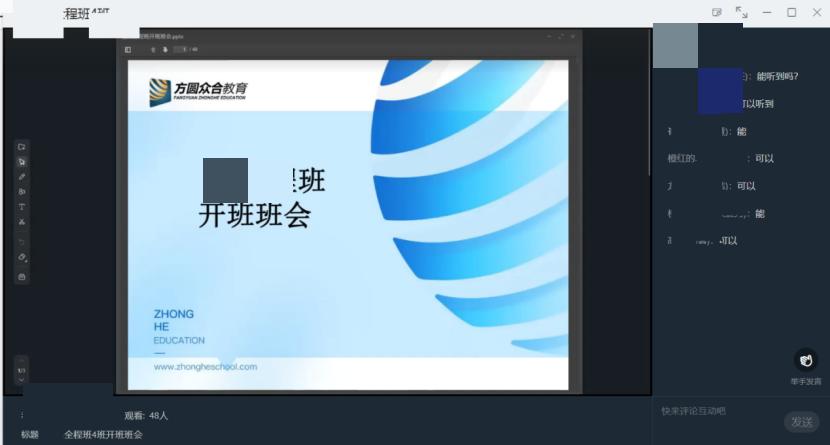Click the topmost icon in left annotation toolbar
This screenshot has width=830, height=445.
[22, 147]
